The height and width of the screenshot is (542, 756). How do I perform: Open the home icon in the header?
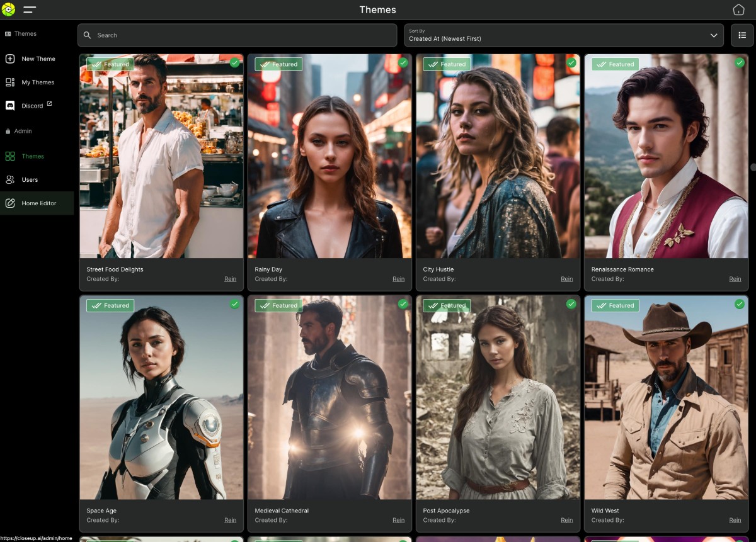pyautogui.click(x=738, y=9)
